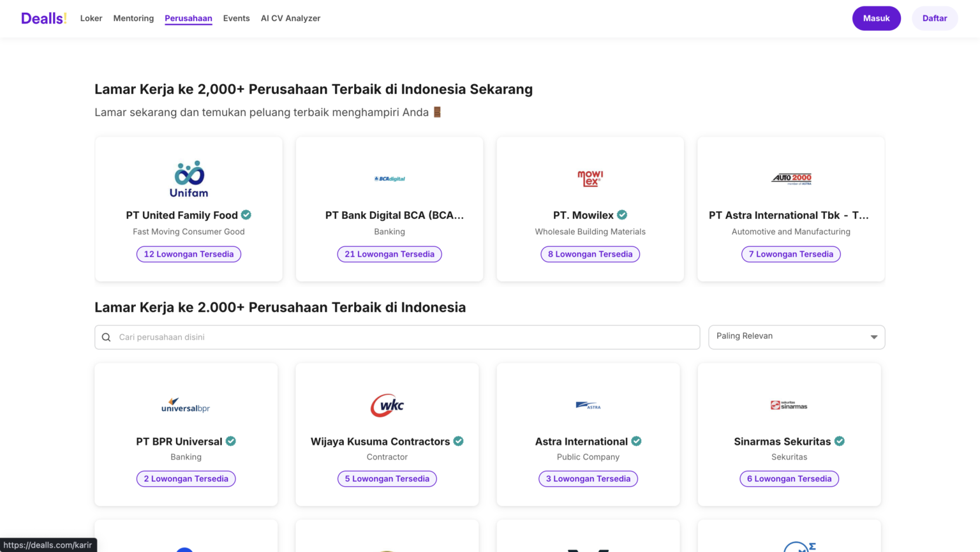Click the Daftar button
This screenshot has width=980, height=552.
[x=935, y=19]
